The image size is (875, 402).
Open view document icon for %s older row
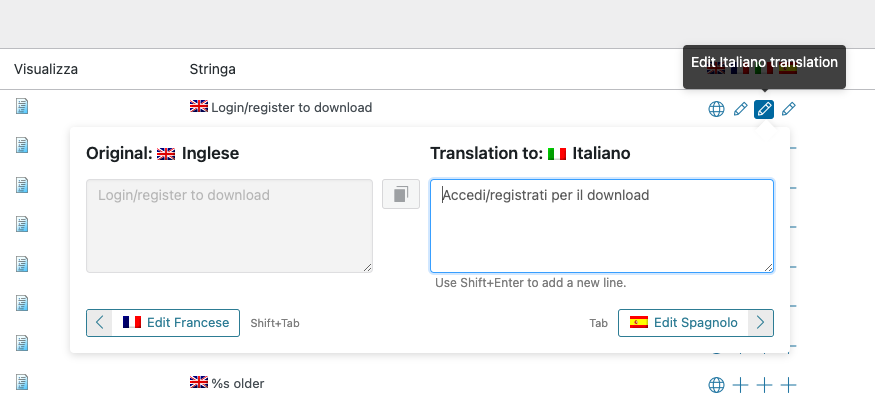tap(22, 382)
